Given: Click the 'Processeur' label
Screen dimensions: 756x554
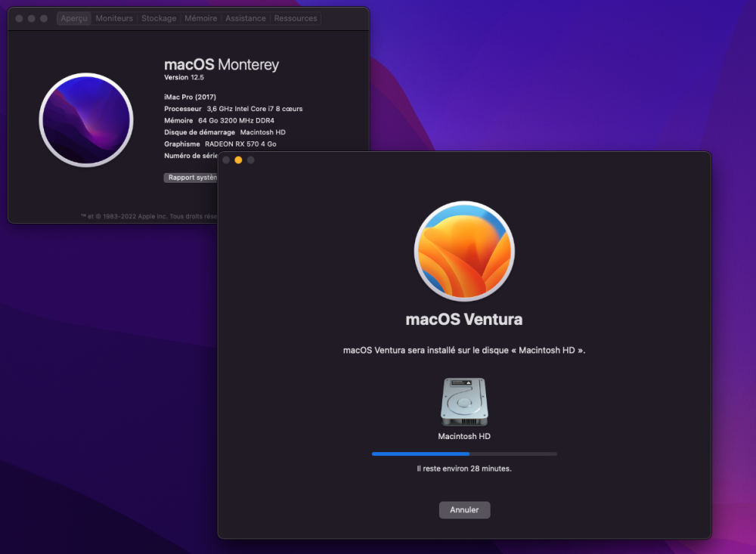Looking at the screenshot, I should point(183,109).
